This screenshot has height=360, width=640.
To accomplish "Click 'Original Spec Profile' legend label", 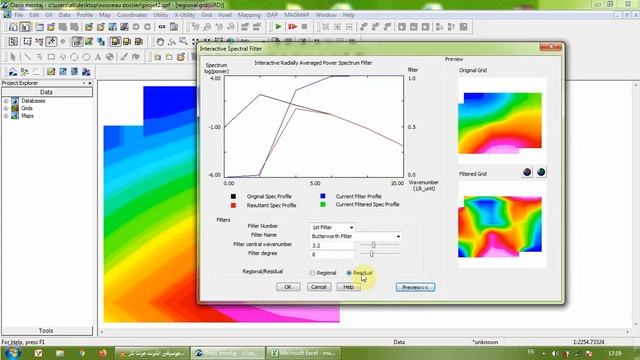I will [269, 196].
